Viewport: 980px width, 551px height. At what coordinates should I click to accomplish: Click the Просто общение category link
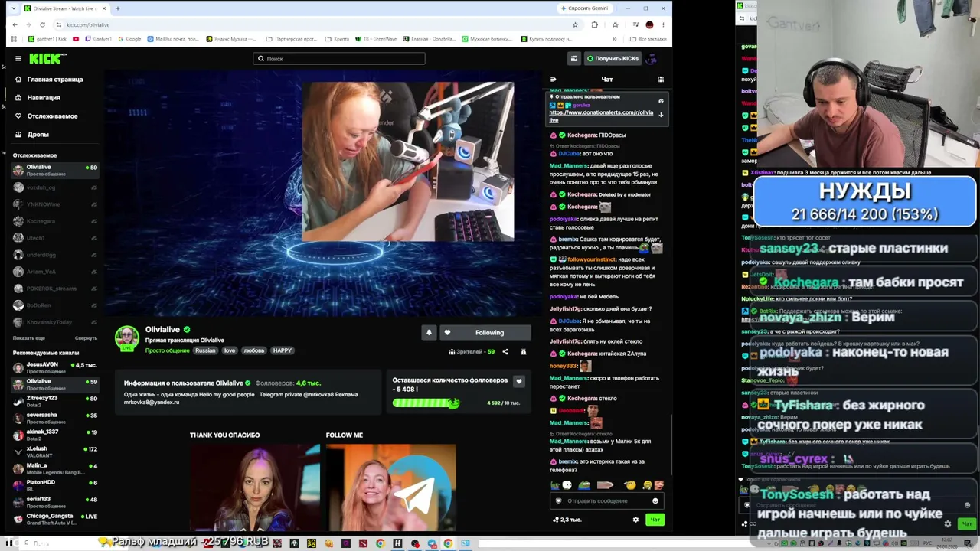point(167,350)
